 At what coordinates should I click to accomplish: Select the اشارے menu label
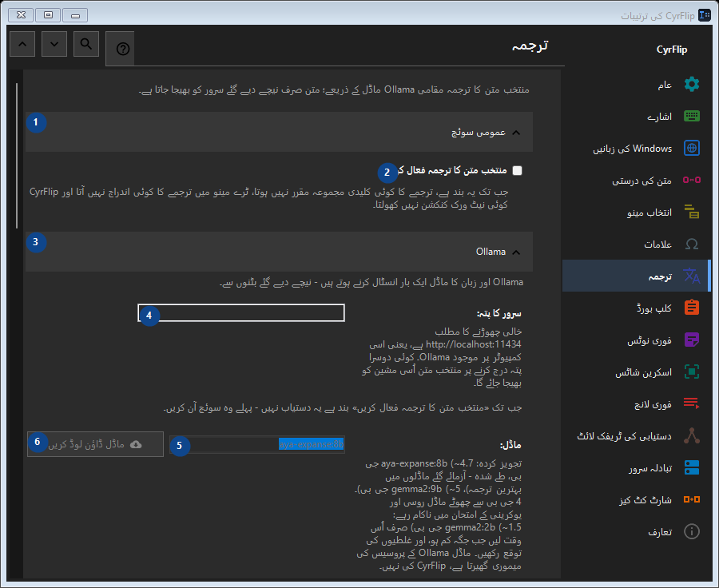point(659,117)
